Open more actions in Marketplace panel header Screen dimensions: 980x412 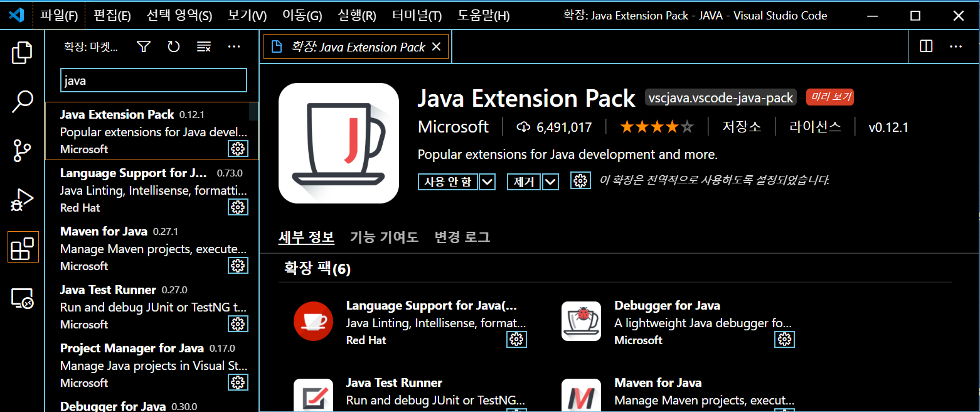[x=234, y=46]
